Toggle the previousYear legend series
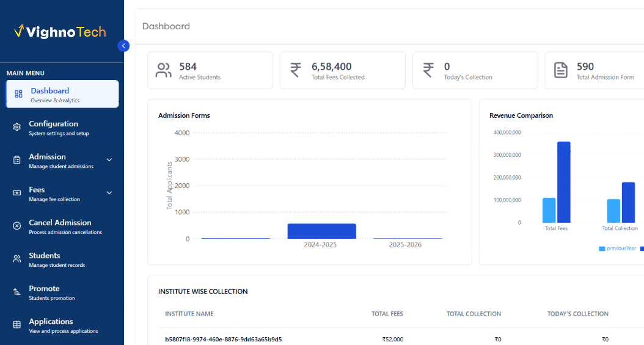Screen dimensions: 644x345 tap(618, 249)
